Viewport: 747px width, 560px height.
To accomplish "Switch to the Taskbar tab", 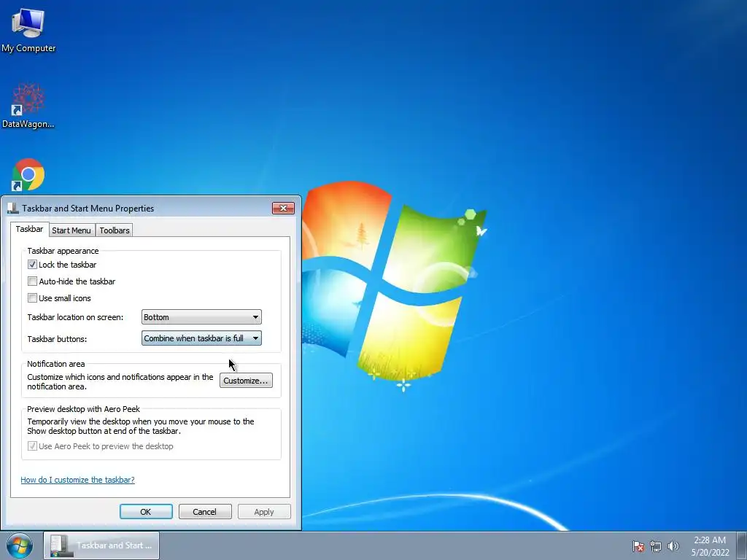I will click(29, 229).
